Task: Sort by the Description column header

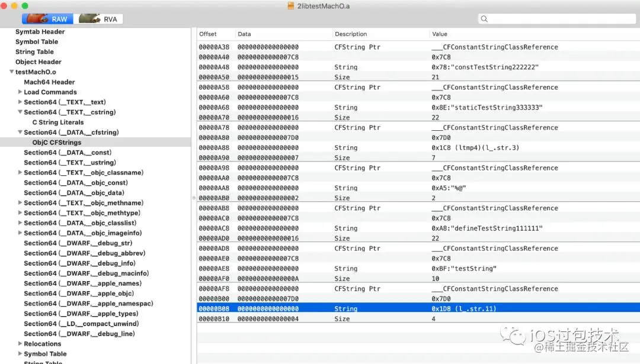Action: coord(351,34)
